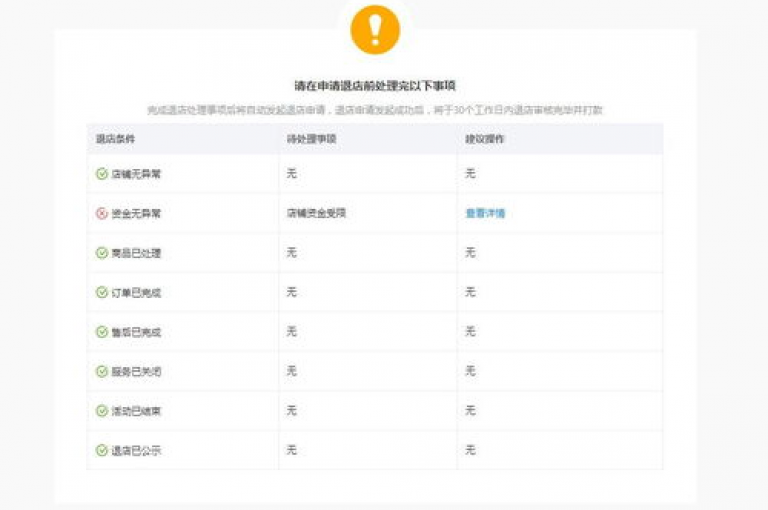Click 待处理事项 value 无 in 售后已完成 row

pos(292,332)
